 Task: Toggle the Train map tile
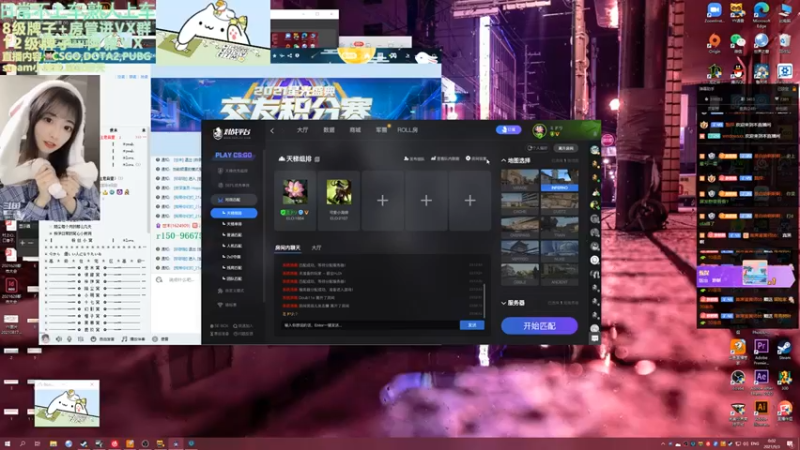point(559,227)
